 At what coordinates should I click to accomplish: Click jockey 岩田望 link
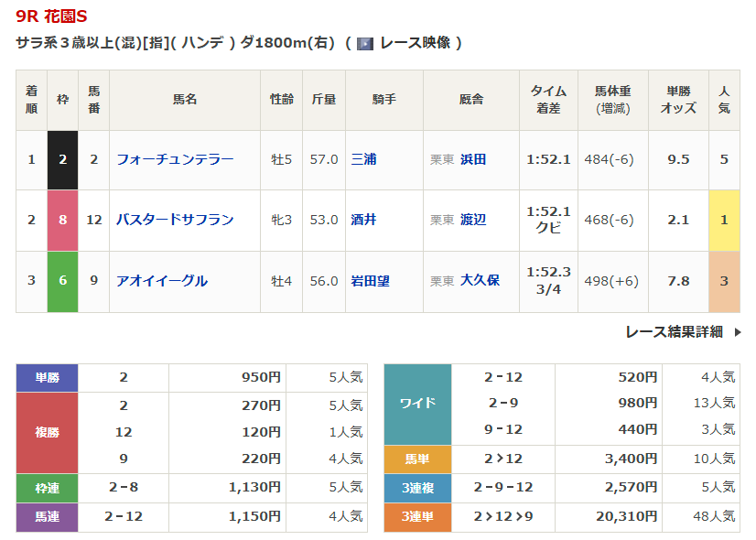(371, 281)
